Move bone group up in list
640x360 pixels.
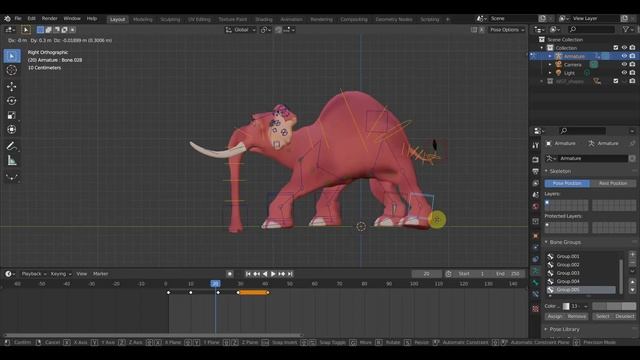[x=632, y=282]
